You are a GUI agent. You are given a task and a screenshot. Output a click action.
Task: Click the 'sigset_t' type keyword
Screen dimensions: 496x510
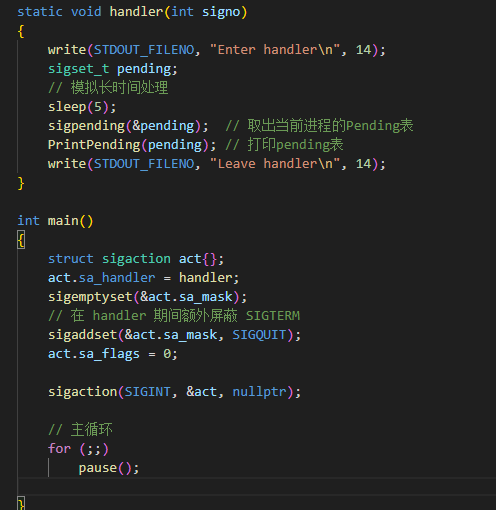tap(79, 69)
